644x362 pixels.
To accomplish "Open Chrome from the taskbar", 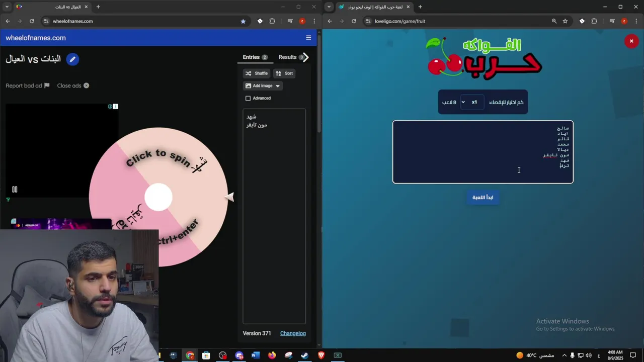I will 190,355.
